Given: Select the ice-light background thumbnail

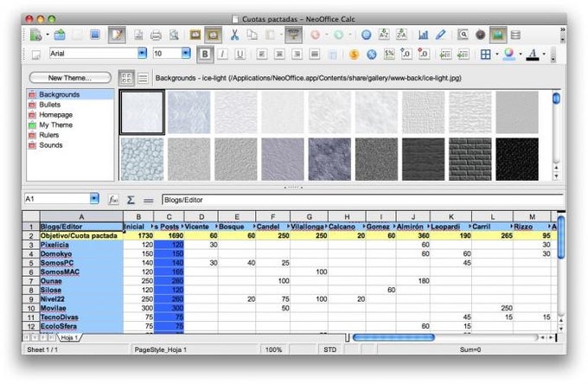Looking at the screenshot, I should pos(142,112).
